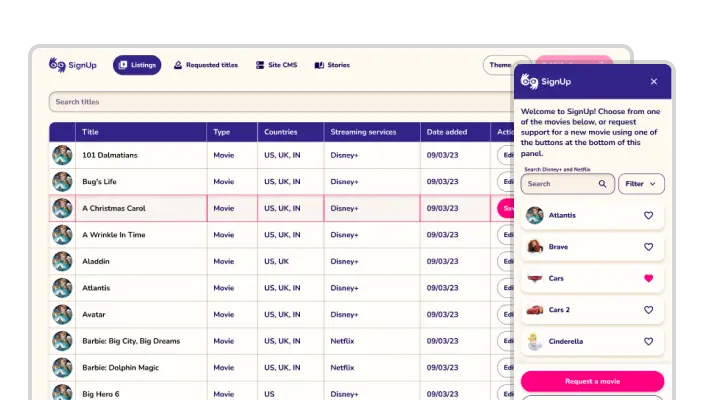Select Atlantis title in listings table
704x400 pixels.
tap(96, 288)
